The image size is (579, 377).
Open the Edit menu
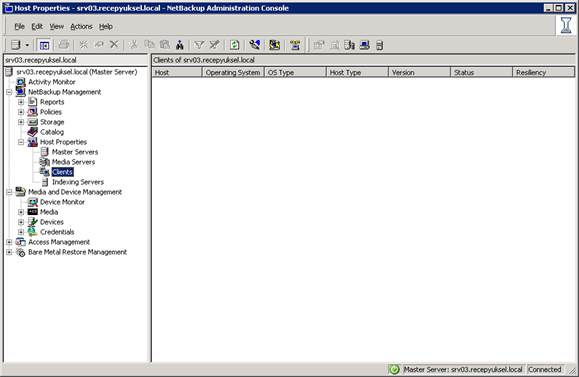pyautogui.click(x=37, y=27)
